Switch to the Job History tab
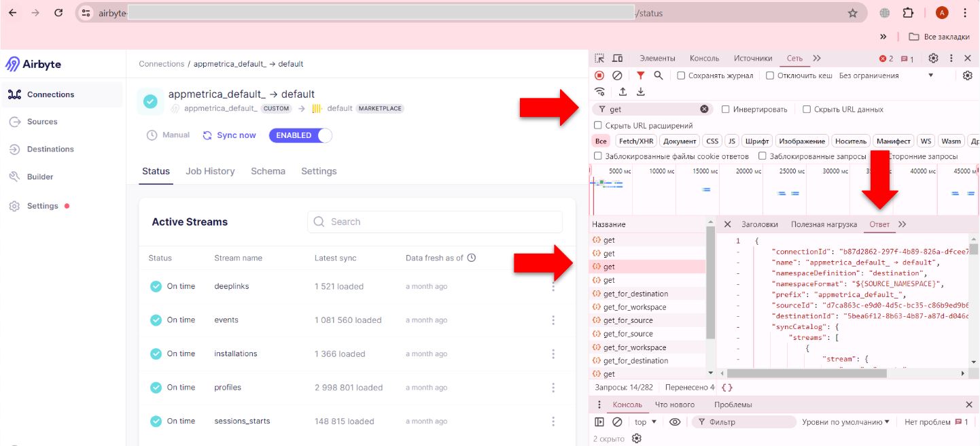 click(210, 171)
